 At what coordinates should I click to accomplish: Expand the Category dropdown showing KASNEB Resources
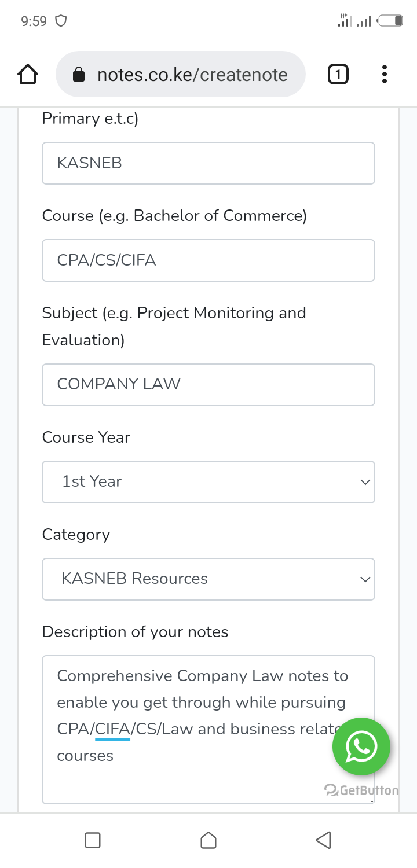tap(208, 579)
